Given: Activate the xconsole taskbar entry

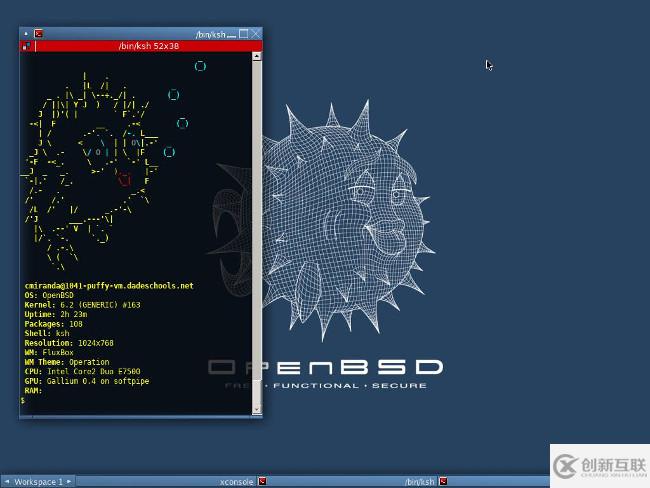Looking at the screenshot, I should (x=236, y=482).
